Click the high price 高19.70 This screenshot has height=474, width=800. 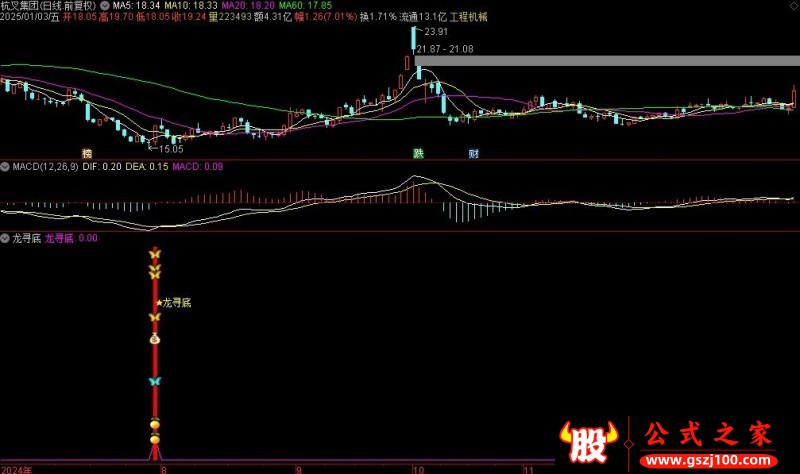116,17
